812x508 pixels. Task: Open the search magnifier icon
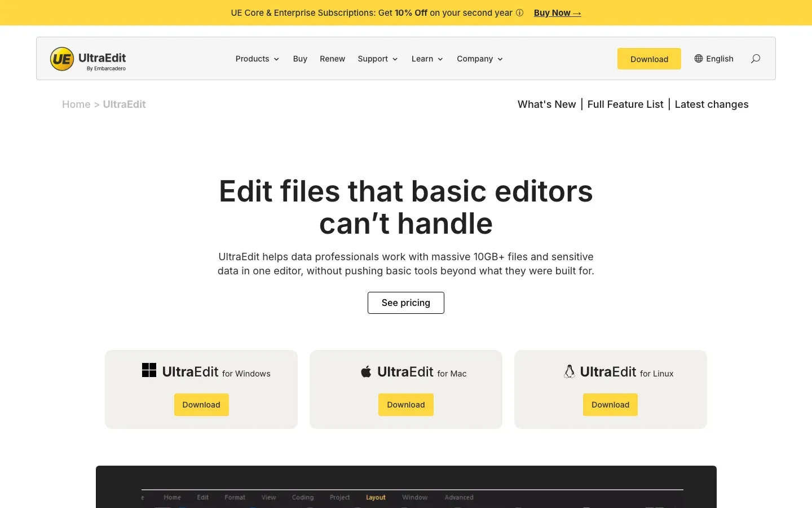pos(756,59)
